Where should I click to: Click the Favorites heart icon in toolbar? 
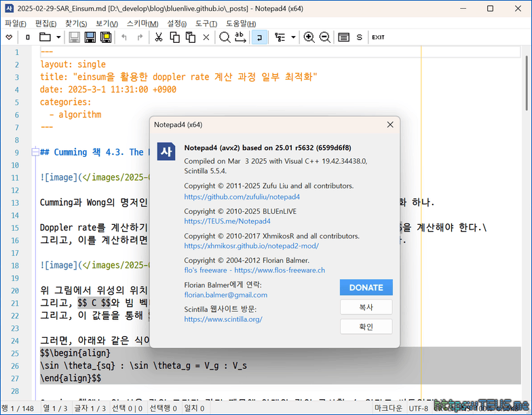(9, 37)
